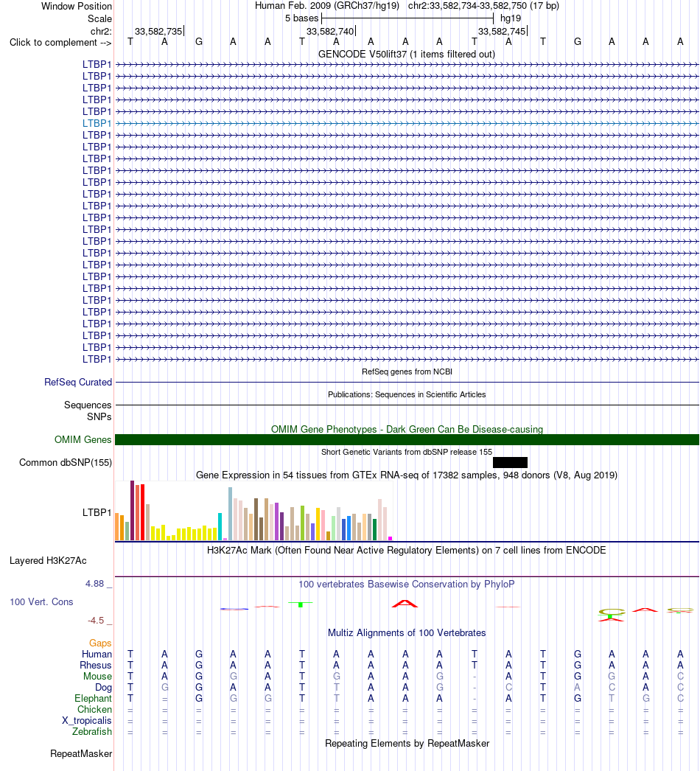
Task: Click the 'Click to complement -->' label
Action: [x=60, y=42]
